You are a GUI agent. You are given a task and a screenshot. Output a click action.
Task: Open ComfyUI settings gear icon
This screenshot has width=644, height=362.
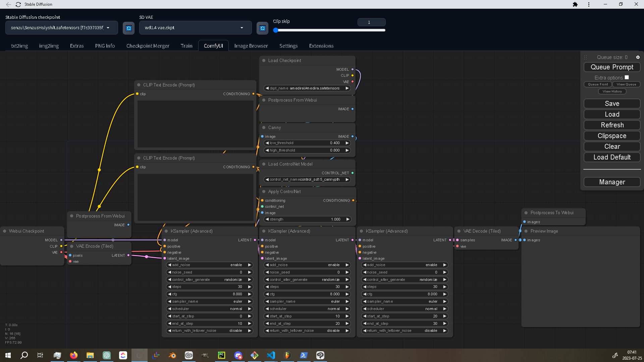pyautogui.click(x=638, y=57)
